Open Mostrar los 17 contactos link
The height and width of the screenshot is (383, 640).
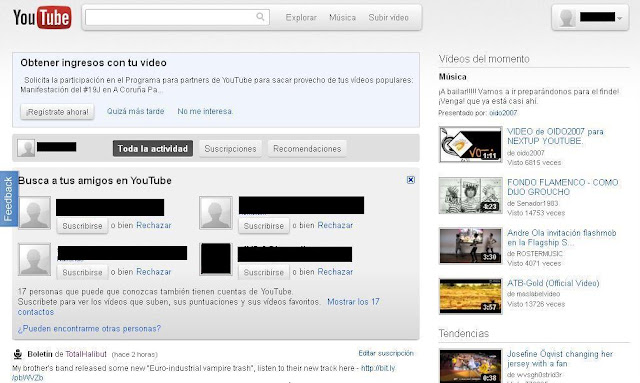353,302
